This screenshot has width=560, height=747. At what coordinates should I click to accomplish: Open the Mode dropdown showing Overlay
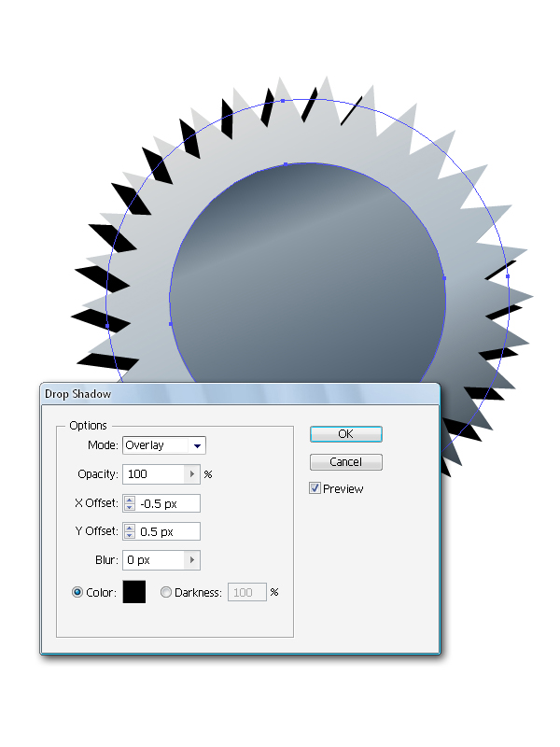tap(164, 445)
